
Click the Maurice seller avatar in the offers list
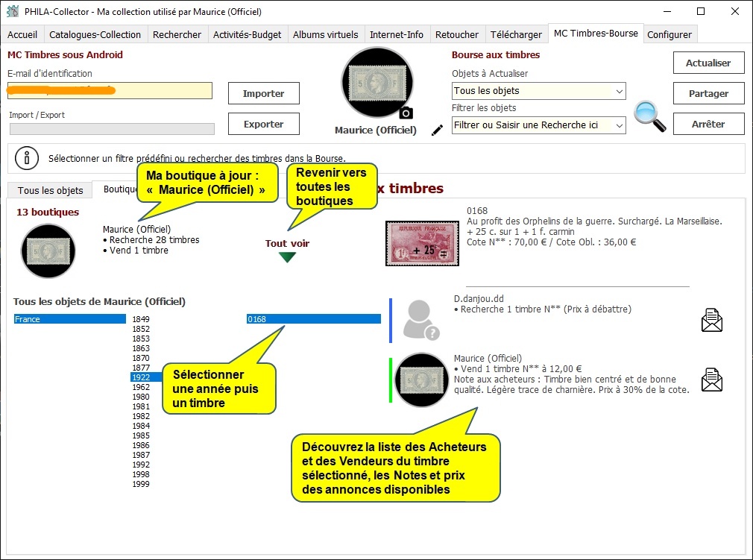(x=422, y=380)
